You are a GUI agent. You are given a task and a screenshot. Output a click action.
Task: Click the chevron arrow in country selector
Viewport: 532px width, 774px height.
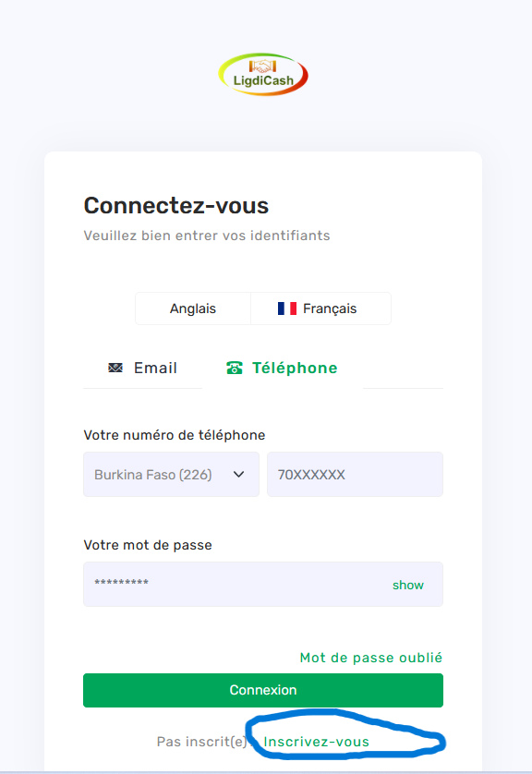tap(239, 475)
